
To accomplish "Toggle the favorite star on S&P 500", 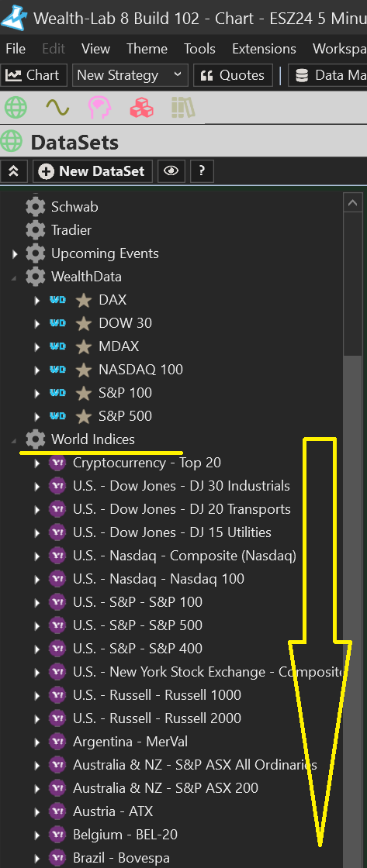I will (84, 416).
